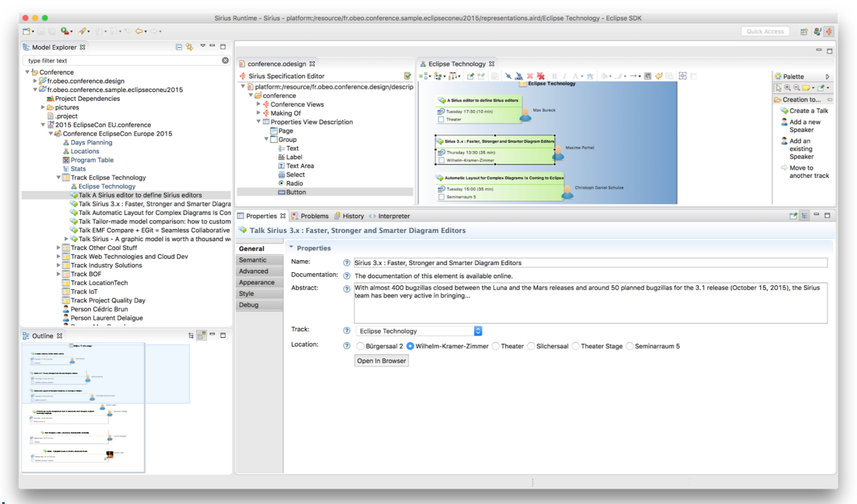The image size is (857, 504).
Task: Collapse the Group node in specification editor
Action: point(266,139)
